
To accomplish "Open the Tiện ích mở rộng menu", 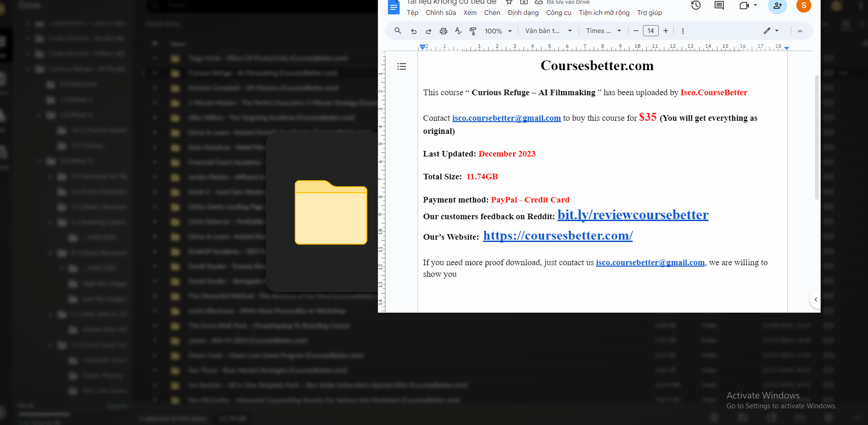I will click(604, 13).
